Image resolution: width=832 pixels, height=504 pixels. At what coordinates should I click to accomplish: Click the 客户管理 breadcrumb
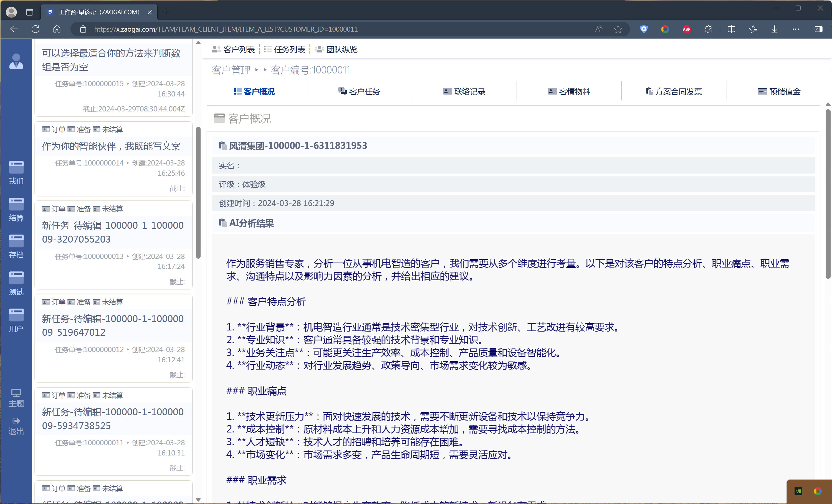pyautogui.click(x=231, y=70)
